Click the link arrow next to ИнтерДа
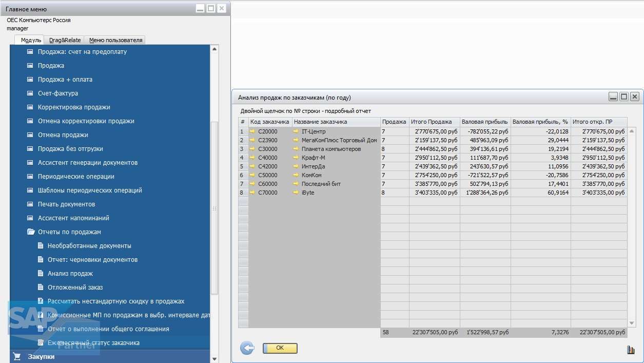644x363 pixels. click(x=296, y=166)
